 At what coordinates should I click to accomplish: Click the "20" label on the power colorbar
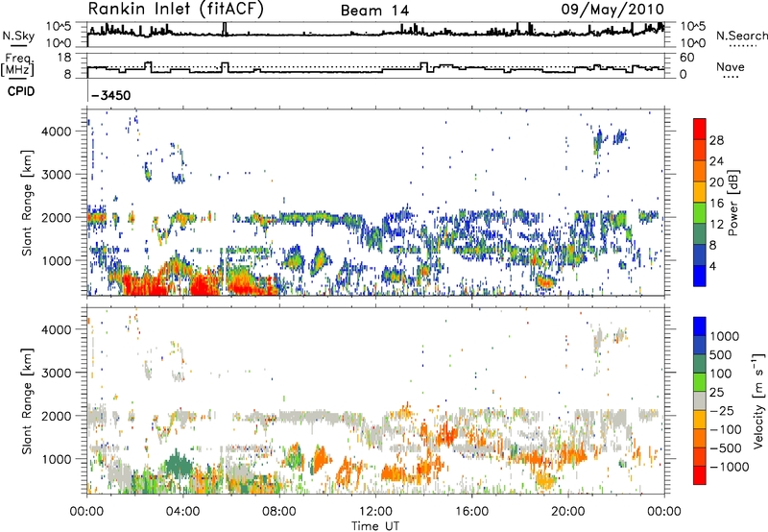click(x=716, y=182)
